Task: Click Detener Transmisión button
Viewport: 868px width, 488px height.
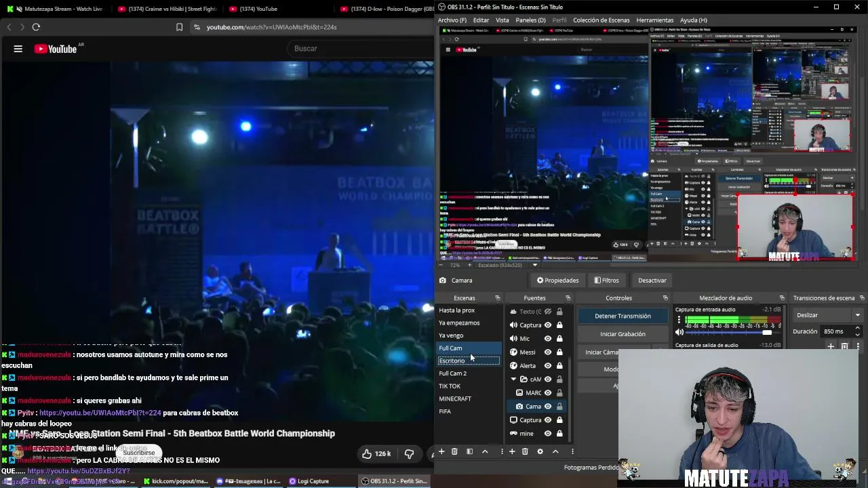Action: pyautogui.click(x=623, y=316)
